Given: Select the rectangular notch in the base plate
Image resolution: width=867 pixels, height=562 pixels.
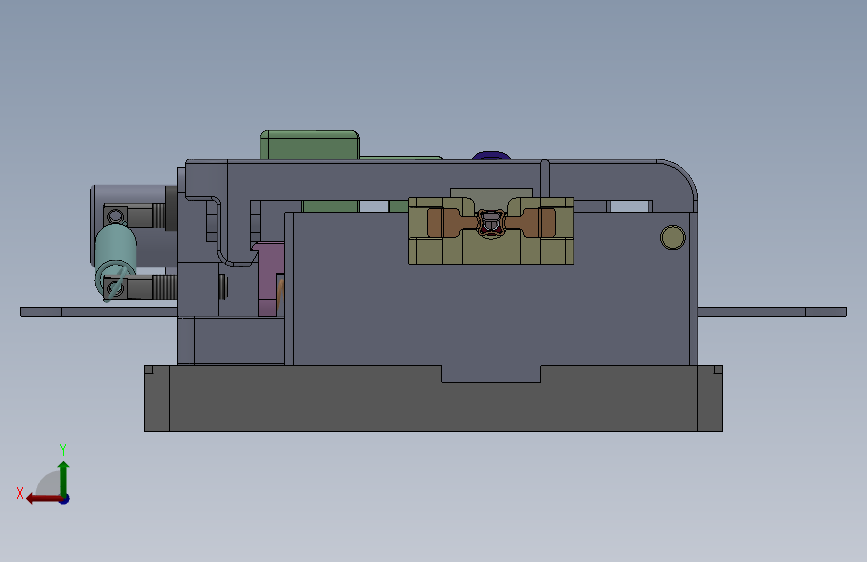Looking at the screenshot, I should point(491,373).
